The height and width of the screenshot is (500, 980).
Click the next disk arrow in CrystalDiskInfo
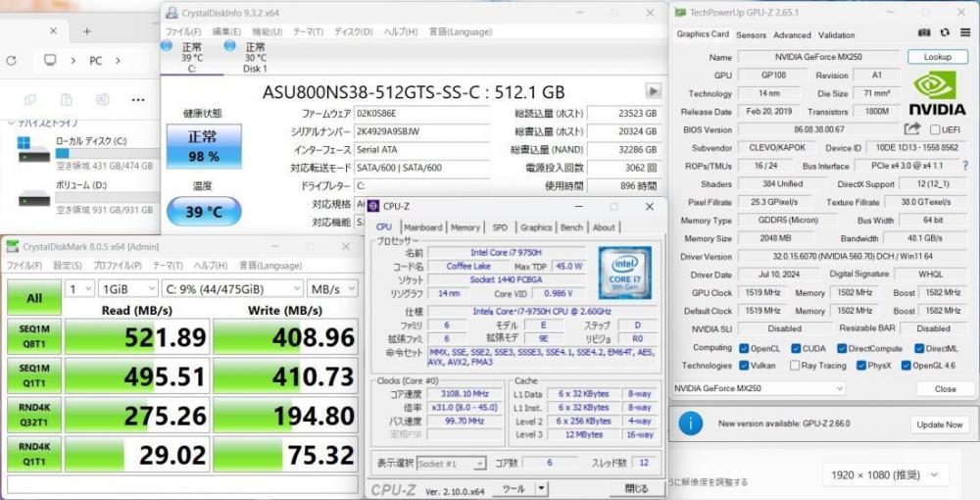tap(653, 90)
